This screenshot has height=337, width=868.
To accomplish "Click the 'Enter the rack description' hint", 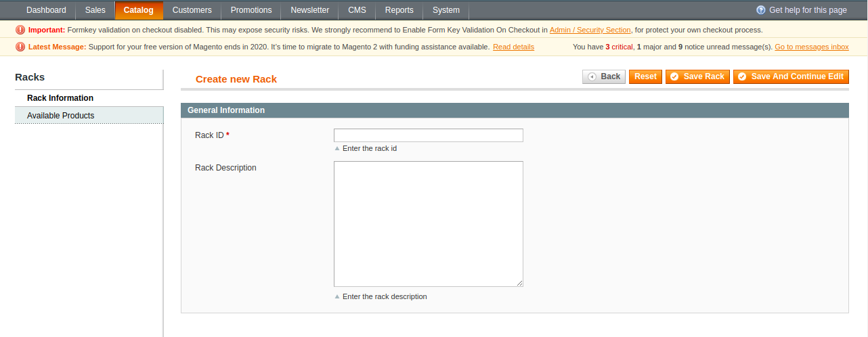I will point(385,296).
